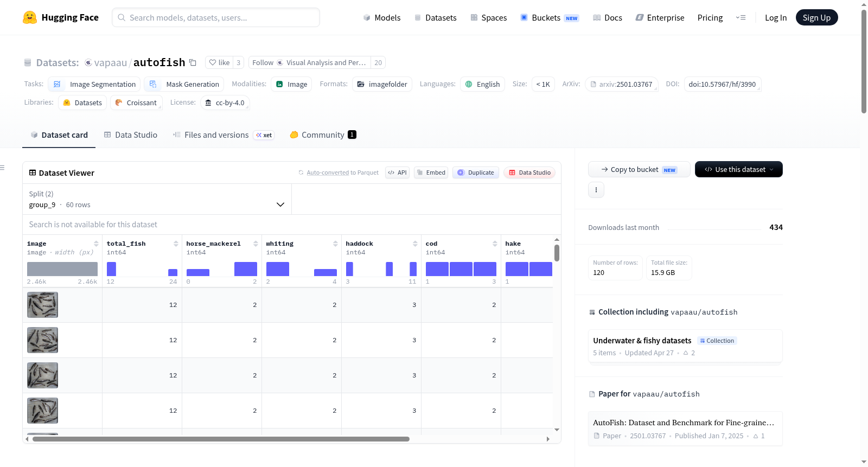Click Copy to bucket button
Viewport: 868px width, 467px height.
click(639, 169)
